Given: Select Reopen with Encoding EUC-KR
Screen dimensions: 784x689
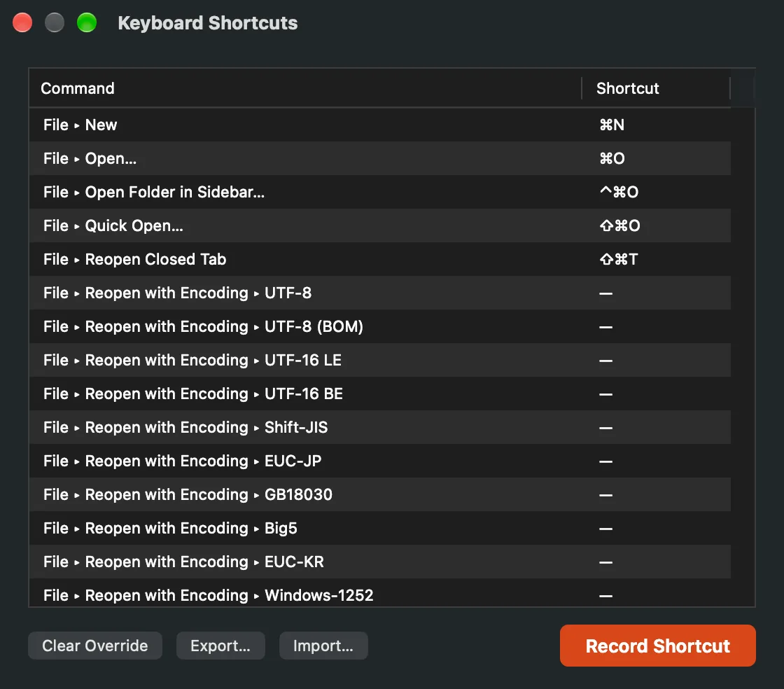Looking at the screenshot, I should coord(380,562).
